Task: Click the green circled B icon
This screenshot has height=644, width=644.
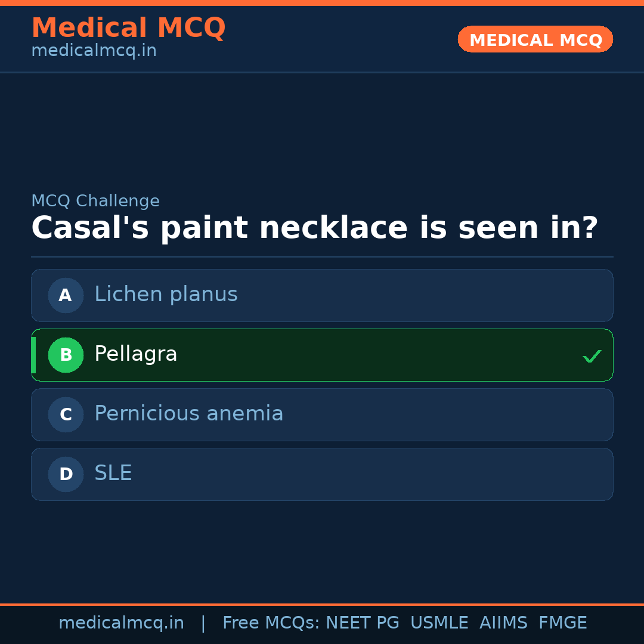Action: click(66, 355)
